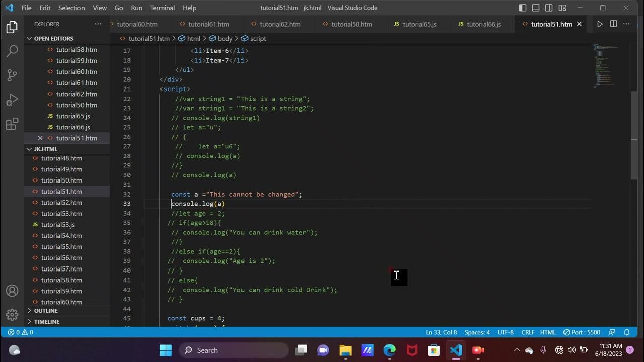Viewport: 644px width, 362px height.
Task: Show hidden system tray icons chevron
Action: point(517,350)
